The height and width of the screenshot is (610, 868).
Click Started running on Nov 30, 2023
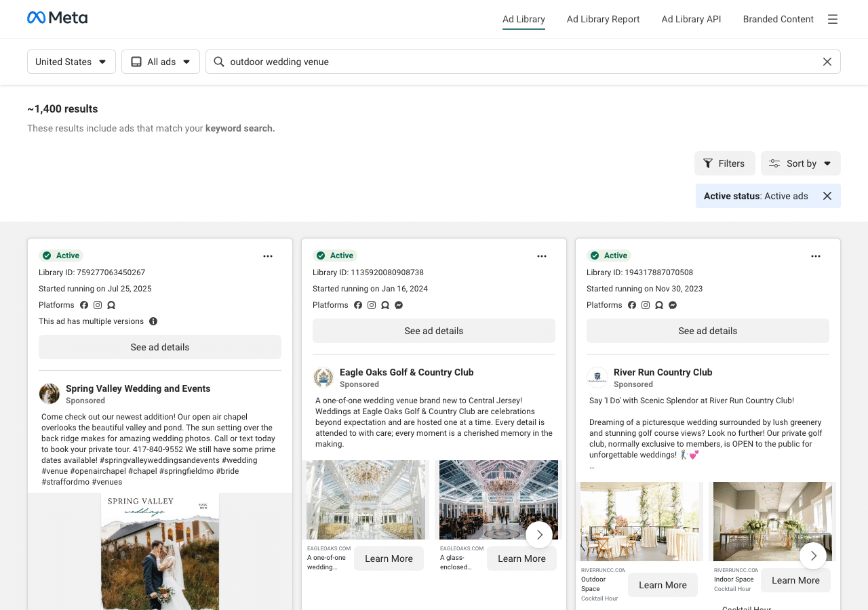coord(645,289)
